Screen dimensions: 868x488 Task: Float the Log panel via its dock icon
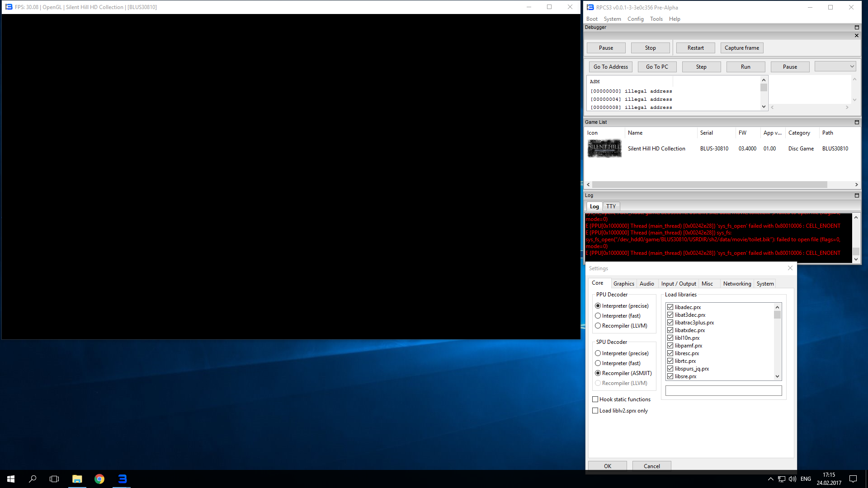[x=856, y=196]
